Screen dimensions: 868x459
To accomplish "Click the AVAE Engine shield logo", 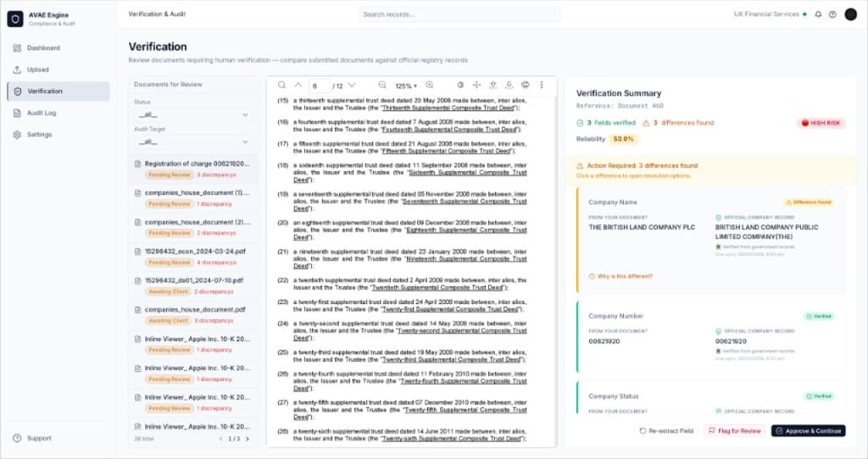I will coord(15,19).
